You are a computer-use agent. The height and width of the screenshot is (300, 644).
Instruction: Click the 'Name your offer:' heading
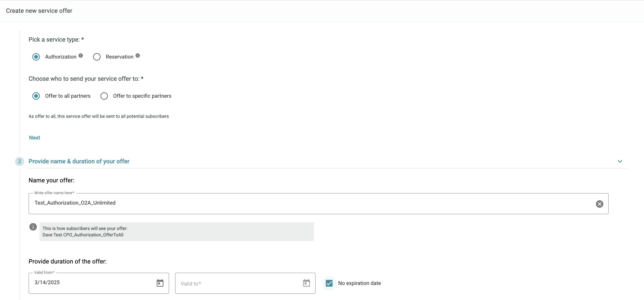click(x=51, y=180)
